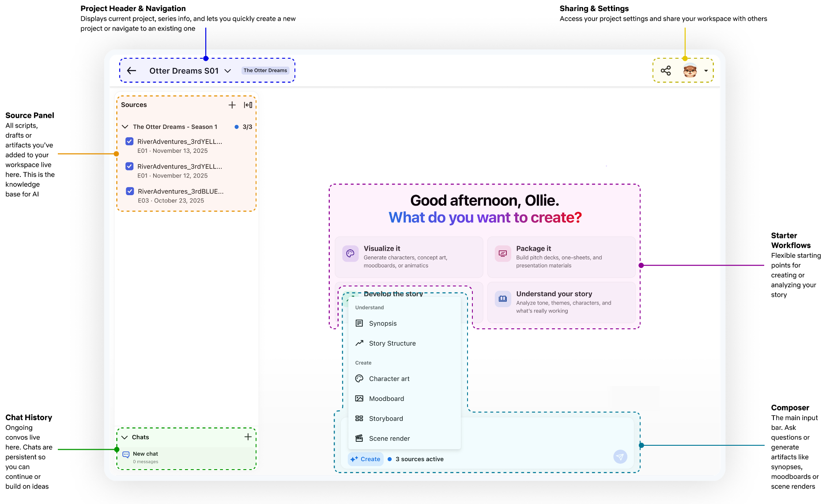This screenshot has width=826, height=504.
Task: Click the Character art palette icon
Action: pos(359,378)
